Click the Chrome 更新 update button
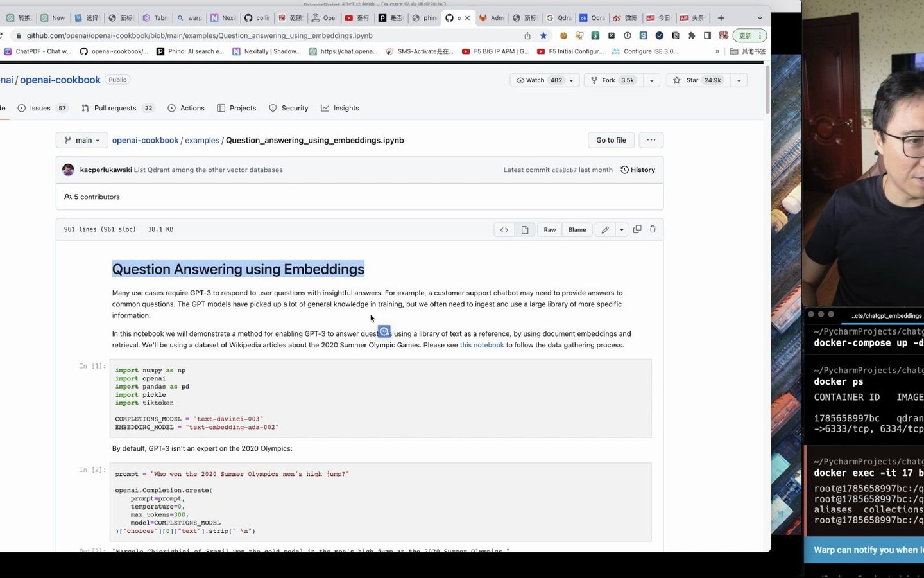The image size is (924, 578). pos(749,36)
